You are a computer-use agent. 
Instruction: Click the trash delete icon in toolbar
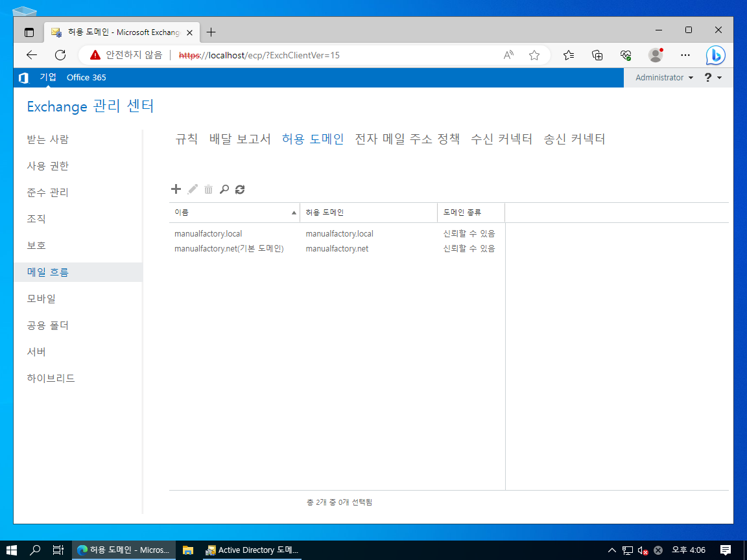click(x=208, y=189)
